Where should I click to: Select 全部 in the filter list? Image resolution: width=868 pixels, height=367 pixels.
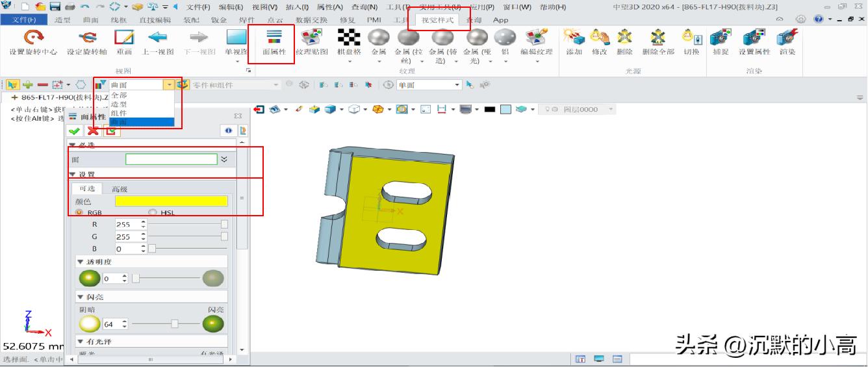point(119,95)
